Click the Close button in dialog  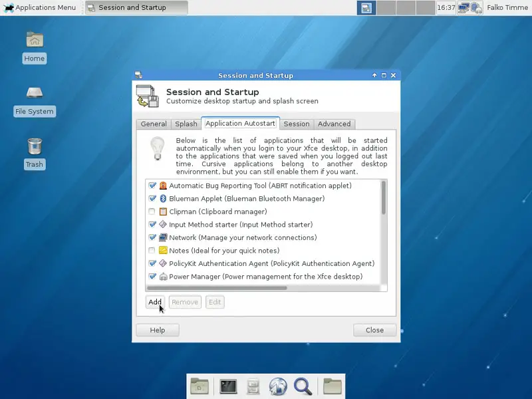pyautogui.click(x=374, y=330)
